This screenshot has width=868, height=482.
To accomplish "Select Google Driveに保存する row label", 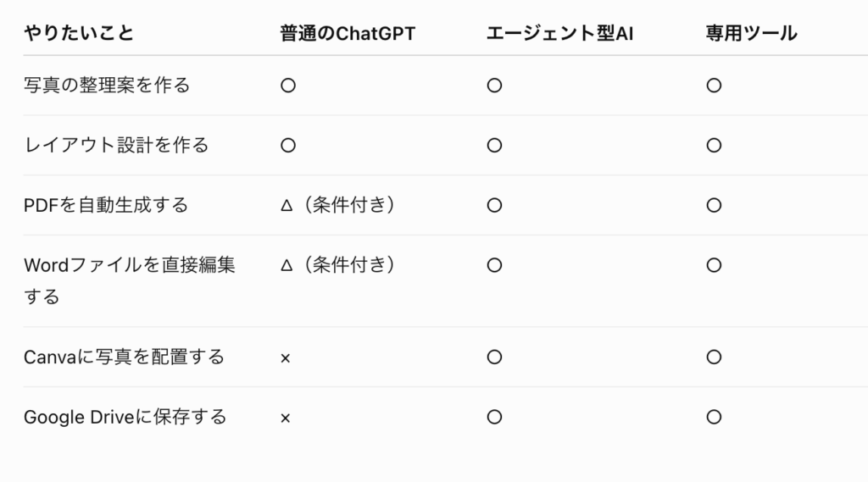I will click(125, 417).
